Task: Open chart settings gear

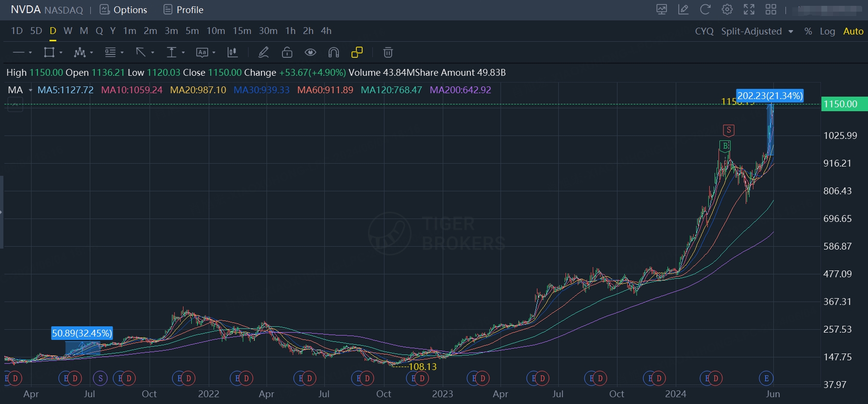Action: pos(727,9)
